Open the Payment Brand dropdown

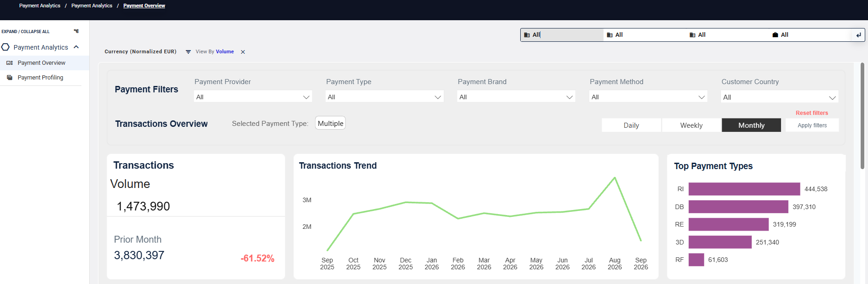516,97
